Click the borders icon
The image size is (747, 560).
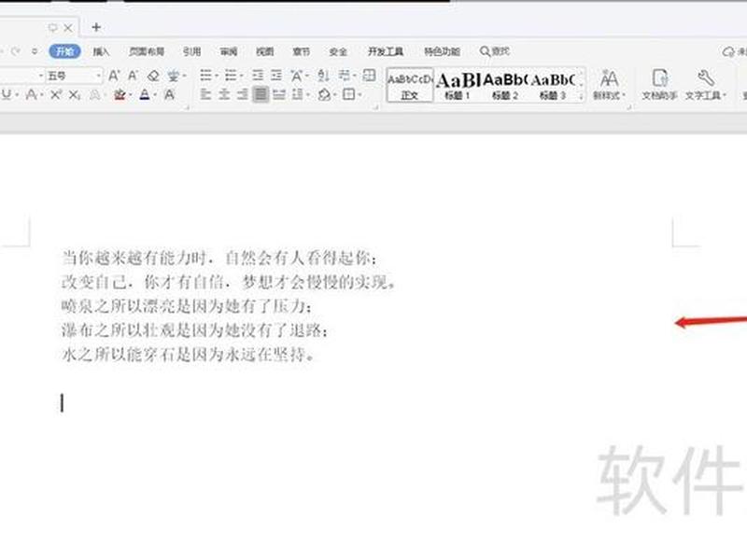348,94
